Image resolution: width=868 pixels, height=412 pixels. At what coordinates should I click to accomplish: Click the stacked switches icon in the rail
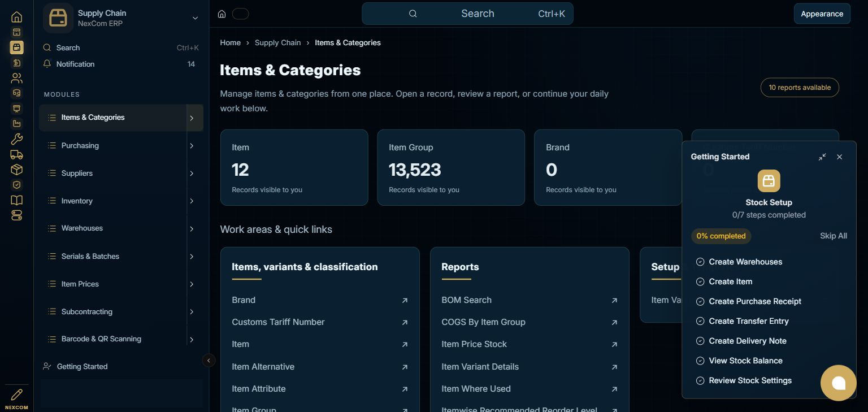[x=16, y=215]
